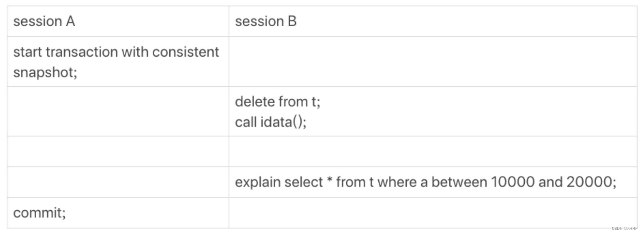This screenshot has width=644, height=234.
Task: Click the word "transaction" in session A
Action: pos(82,52)
